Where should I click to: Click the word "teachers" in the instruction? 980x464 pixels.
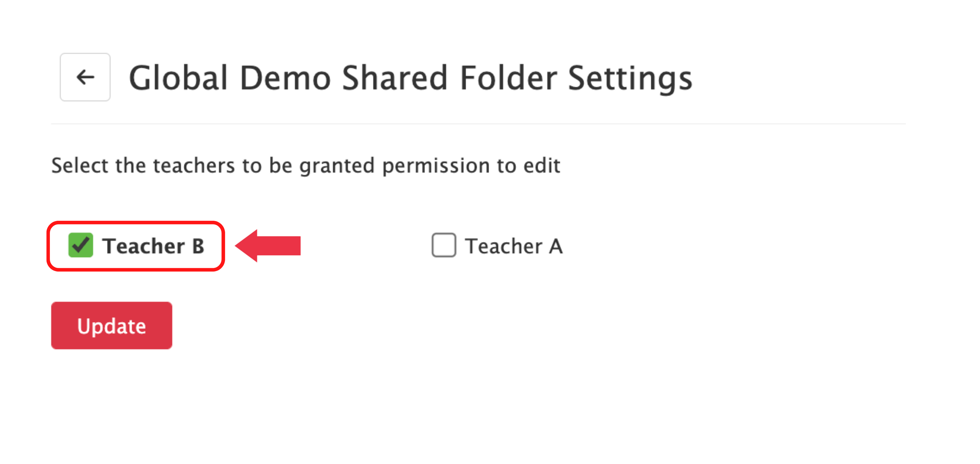pos(194,166)
